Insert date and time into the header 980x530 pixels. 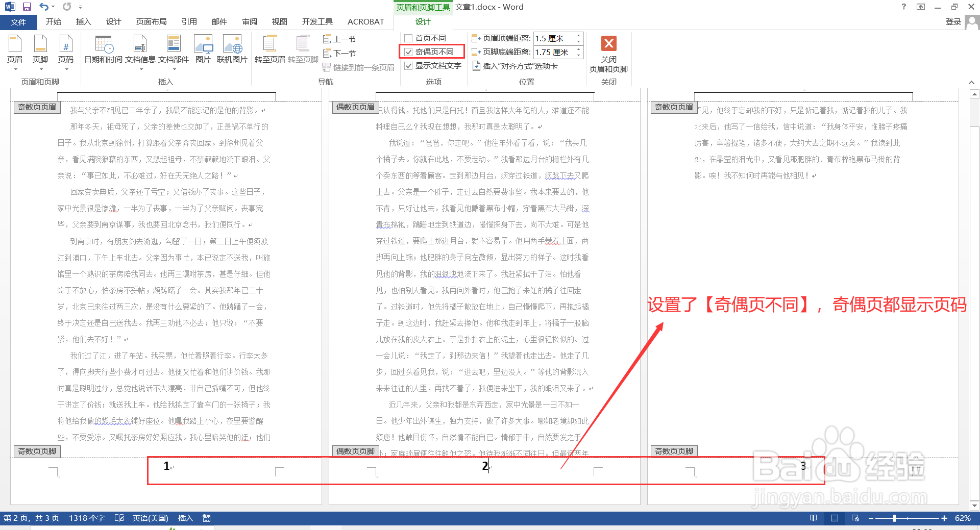[103, 48]
